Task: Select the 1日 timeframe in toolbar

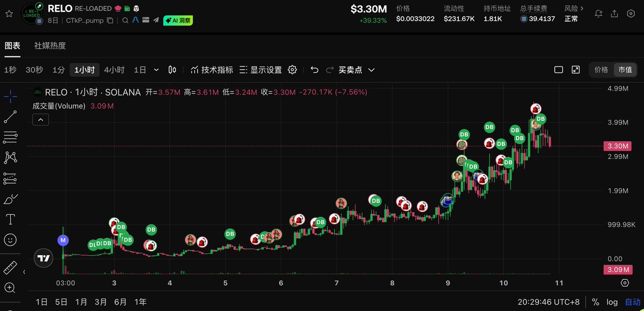Action: [140, 70]
